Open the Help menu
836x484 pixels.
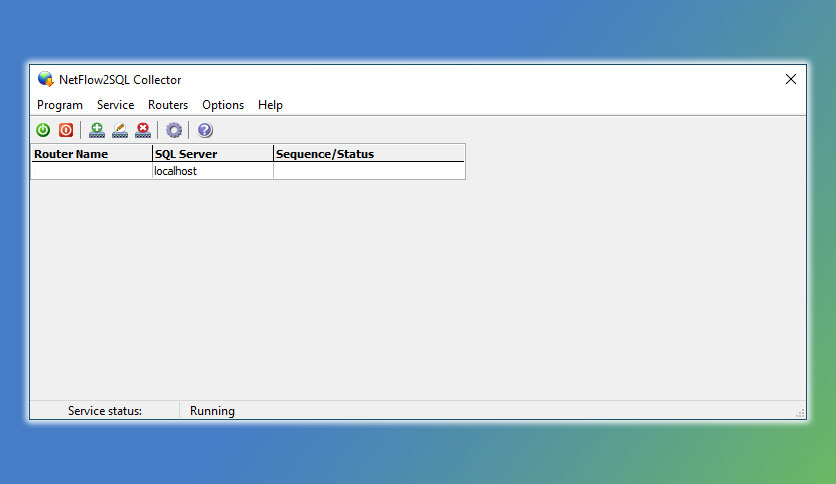pyautogui.click(x=270, y=105)
